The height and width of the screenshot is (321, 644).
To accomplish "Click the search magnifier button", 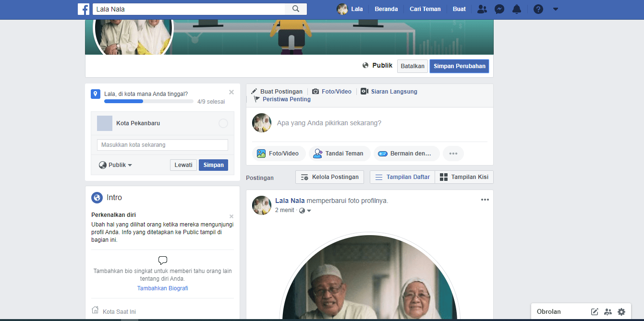I will (x=296, y=9).
